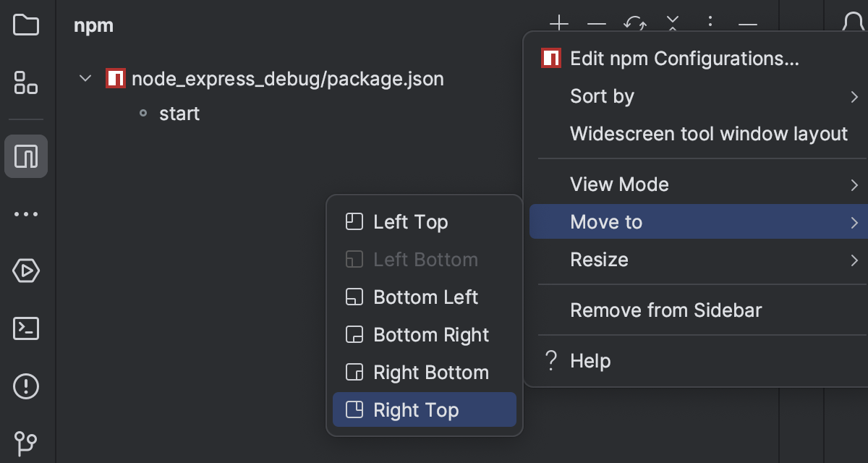Screen dimensions: 868x463
Task: Select Edit npm Configurations from menu
Action: (684, 59)
